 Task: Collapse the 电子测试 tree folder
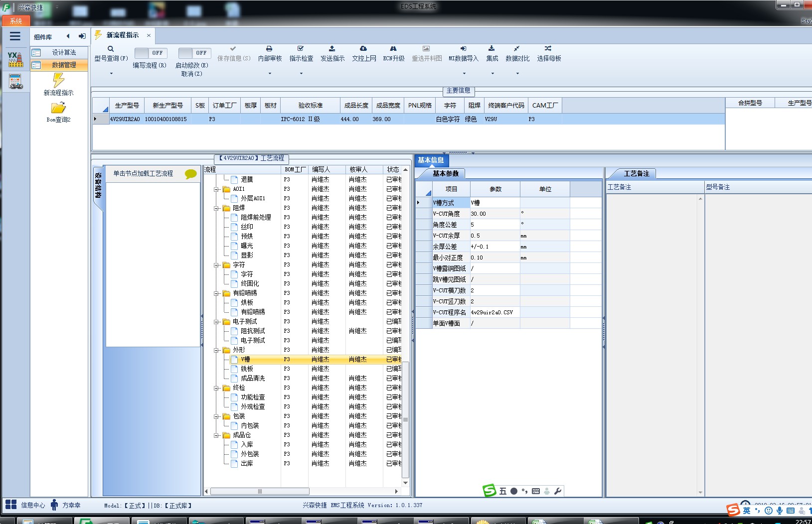pos(217,322)
